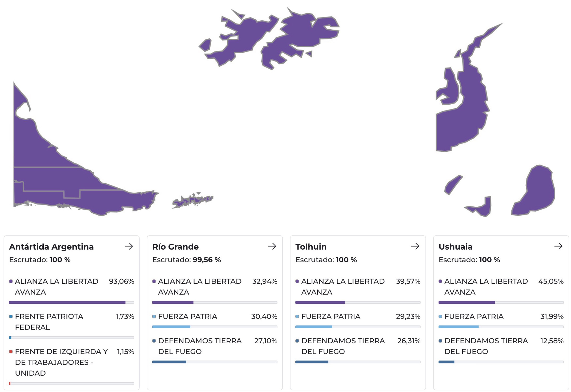This screenshot has width=571, height=392.
Task: Select the Río Grande heading
Action: click(x=175, y=247)
